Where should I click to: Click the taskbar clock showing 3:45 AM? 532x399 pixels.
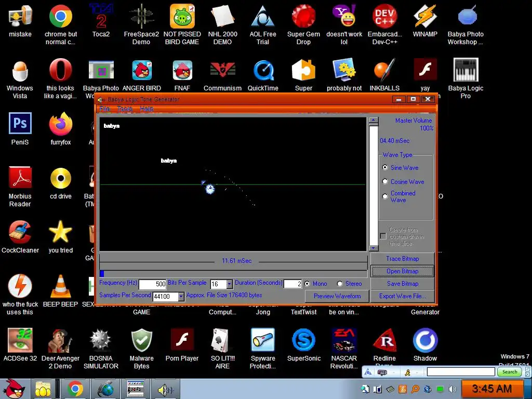491,389
